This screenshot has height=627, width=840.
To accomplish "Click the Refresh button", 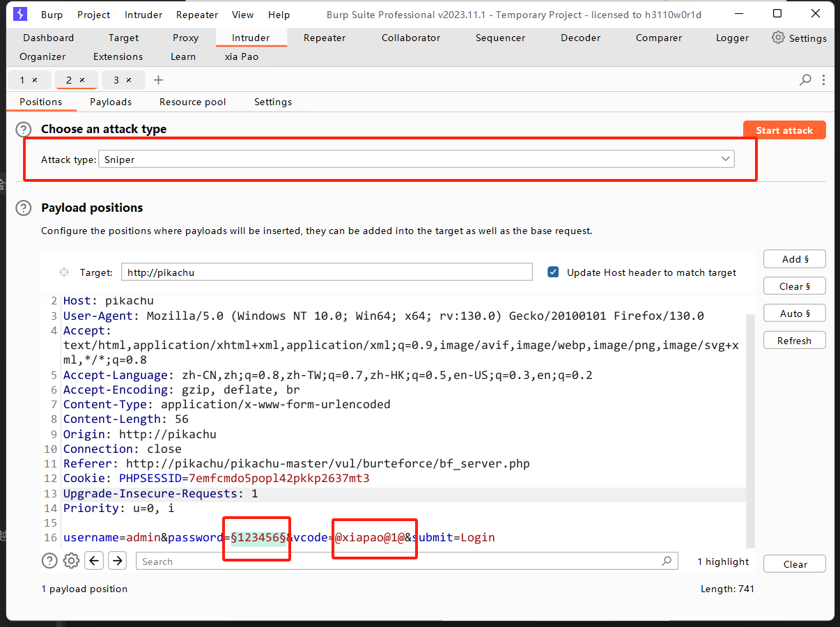I will (x=795, y=341).
